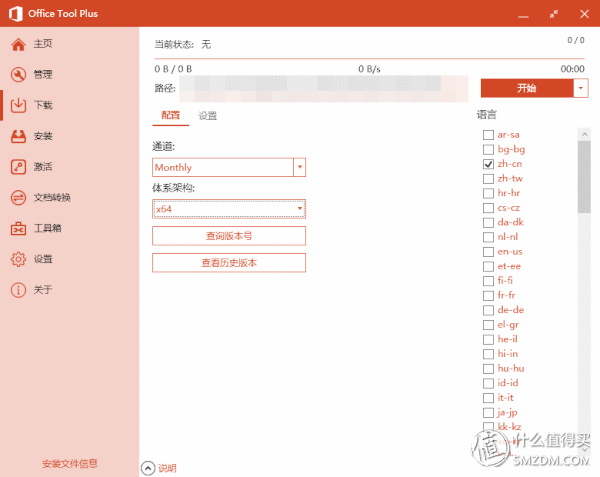Image resolution: width=600 pixels, height=477 pixels.
Task: Open the x64 architecture dropdown
Action: (229, 209)
